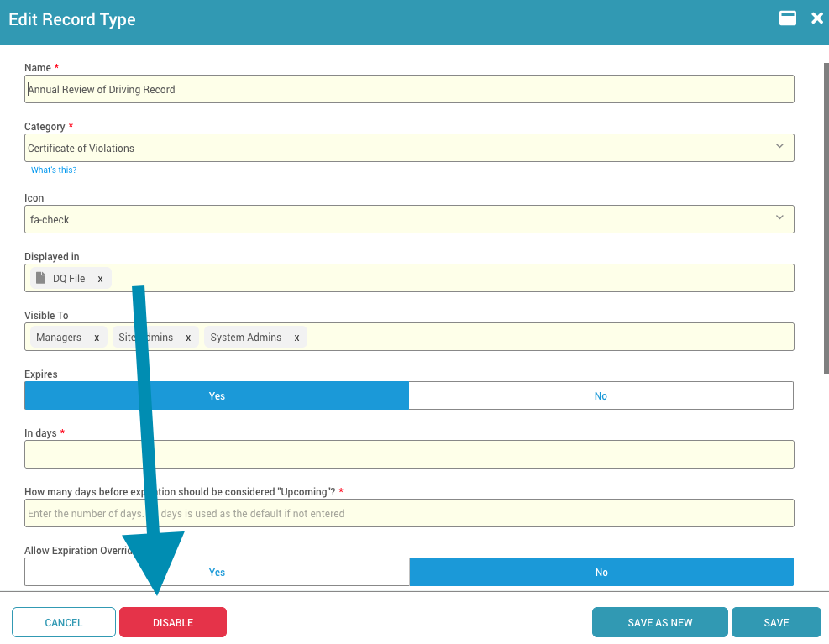The width and height of the screenshot is (829, 644).
Task: Remove the DQ File tag
Action: tap(100, 279)
